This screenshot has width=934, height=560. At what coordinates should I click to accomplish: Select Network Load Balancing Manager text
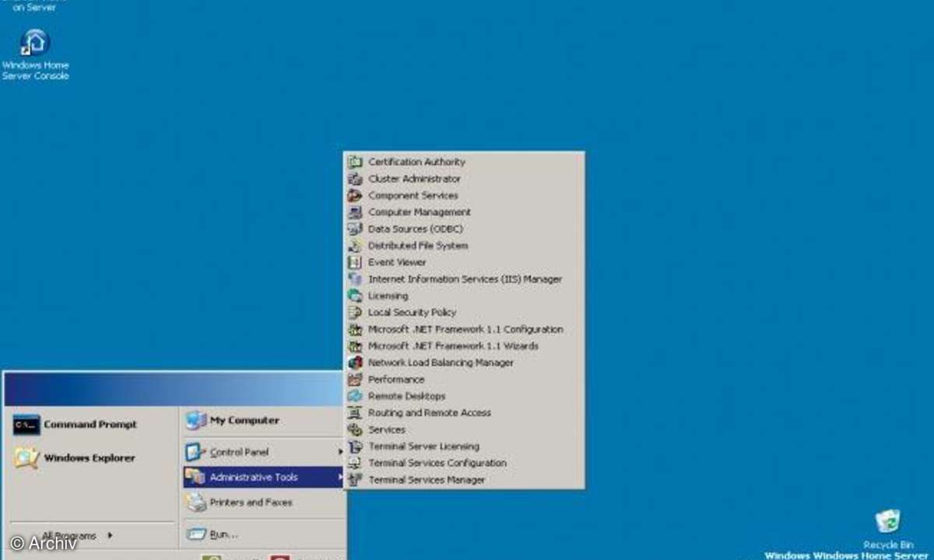[x=441, y=362]
